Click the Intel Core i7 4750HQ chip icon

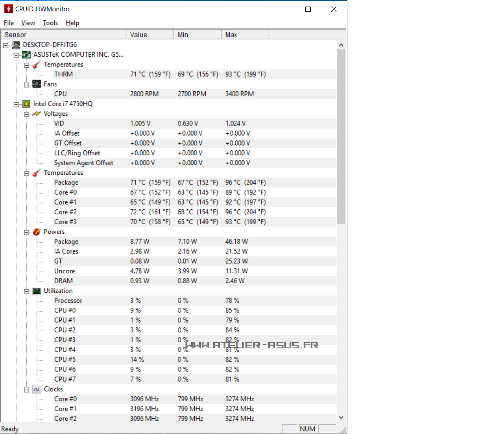[x=26, y=104]
